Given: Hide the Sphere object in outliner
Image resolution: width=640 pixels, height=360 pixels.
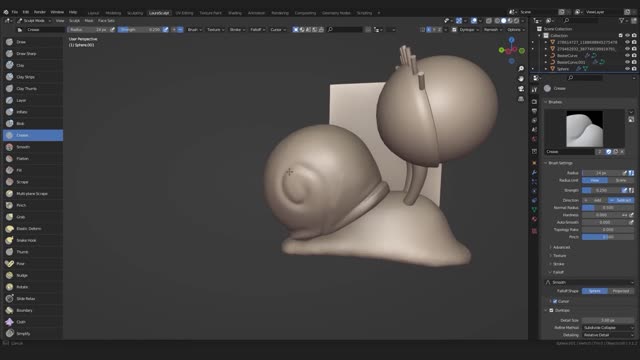Looking at the screenshot, I should click(x=627, y=69).
